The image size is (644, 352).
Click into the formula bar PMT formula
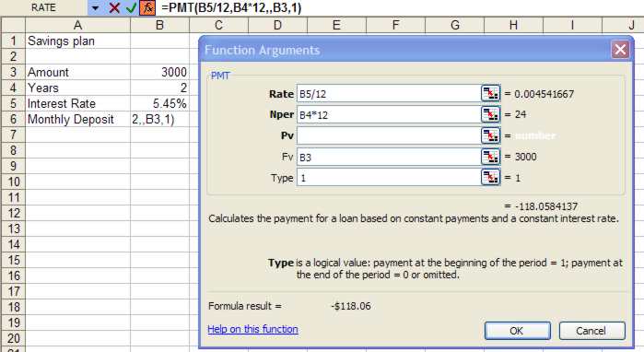[231, 7]
